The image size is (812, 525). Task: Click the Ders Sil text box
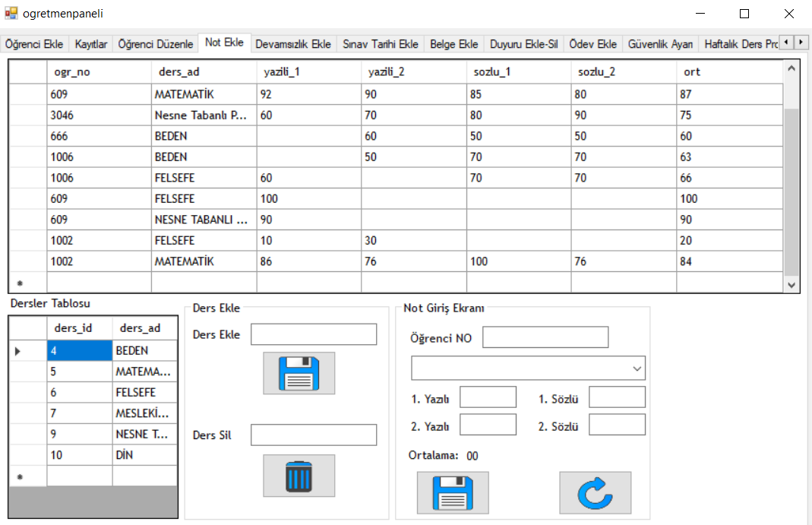[313, 435]
